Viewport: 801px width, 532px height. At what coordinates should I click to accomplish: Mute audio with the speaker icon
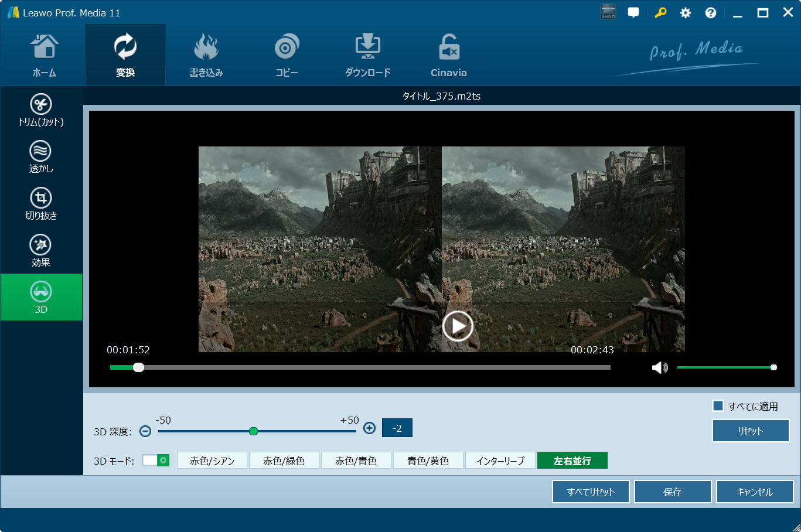[660, 367]
